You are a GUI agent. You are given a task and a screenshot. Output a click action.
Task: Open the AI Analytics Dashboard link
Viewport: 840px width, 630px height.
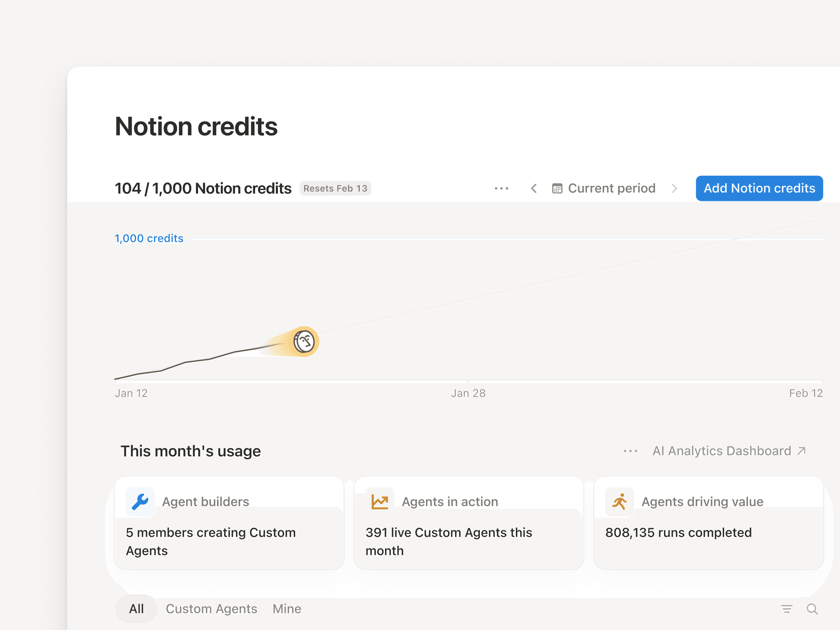tap(722, 451)
